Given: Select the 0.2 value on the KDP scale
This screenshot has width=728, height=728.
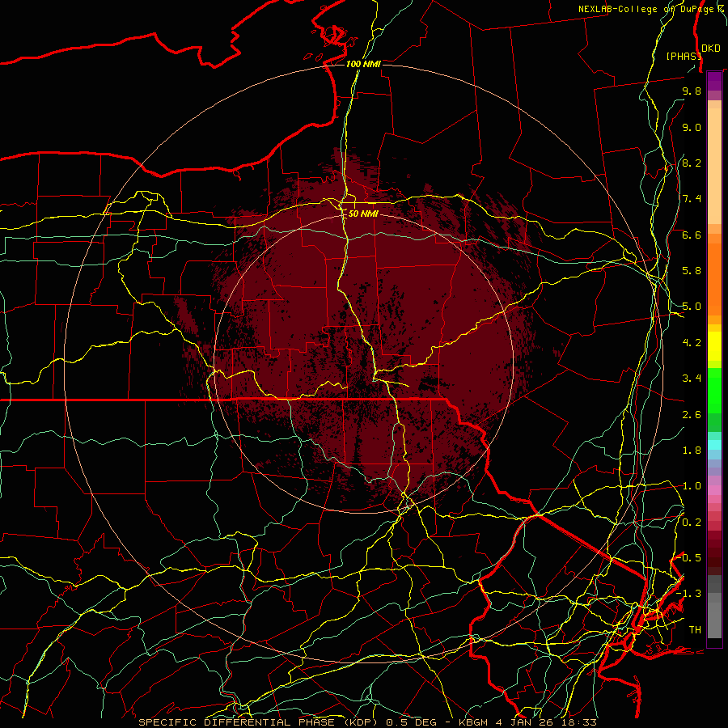Looking at the screenshot, I should click(x=692, y=523).
